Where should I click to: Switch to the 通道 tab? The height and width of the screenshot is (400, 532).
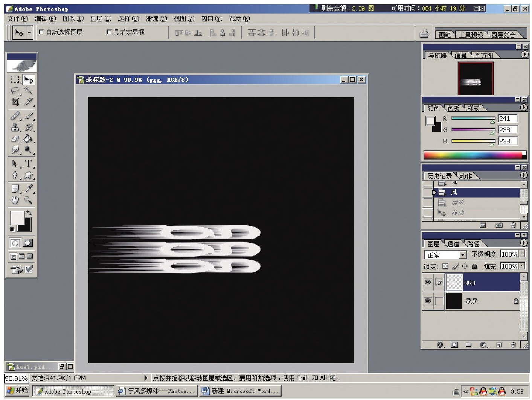[453, 244]
